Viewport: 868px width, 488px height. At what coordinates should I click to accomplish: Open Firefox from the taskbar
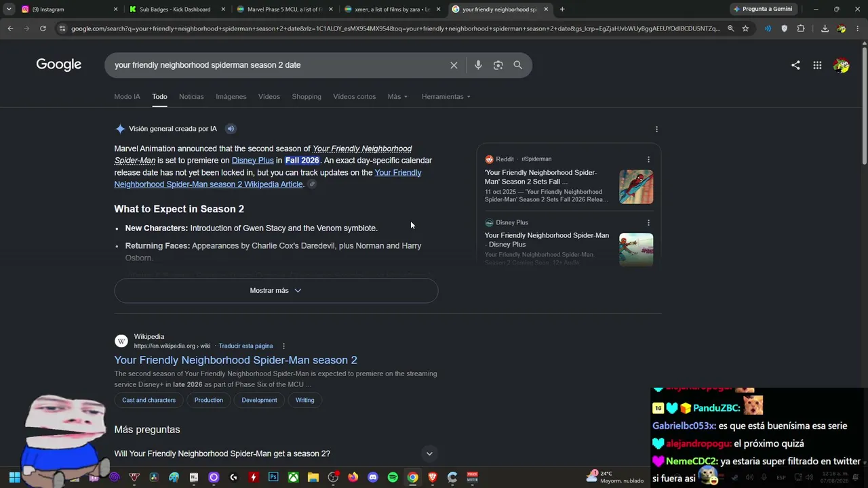point(353,477)
